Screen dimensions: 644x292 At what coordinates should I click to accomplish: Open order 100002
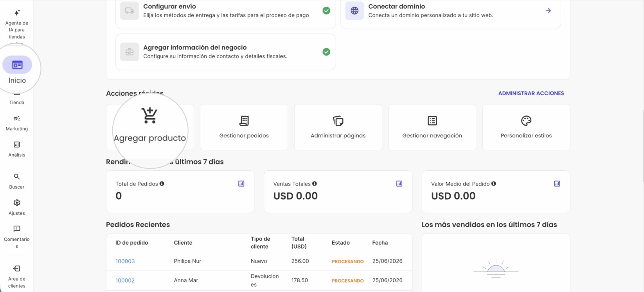(x=125, y=280)
